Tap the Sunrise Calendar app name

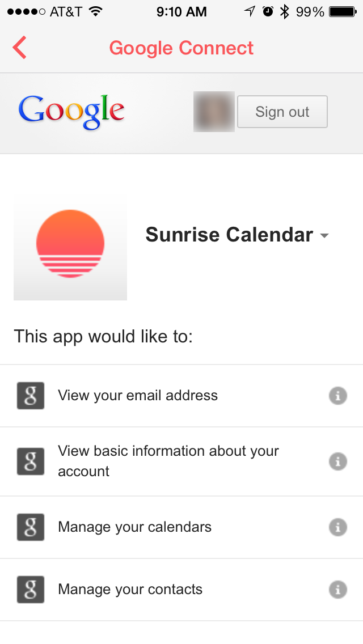(229, 235)
